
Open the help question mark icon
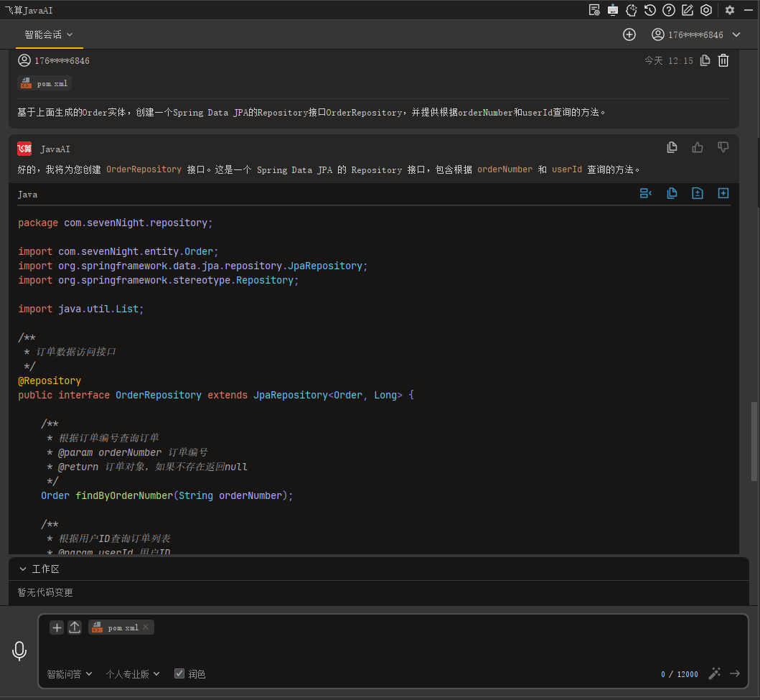[x=668, y=10]
